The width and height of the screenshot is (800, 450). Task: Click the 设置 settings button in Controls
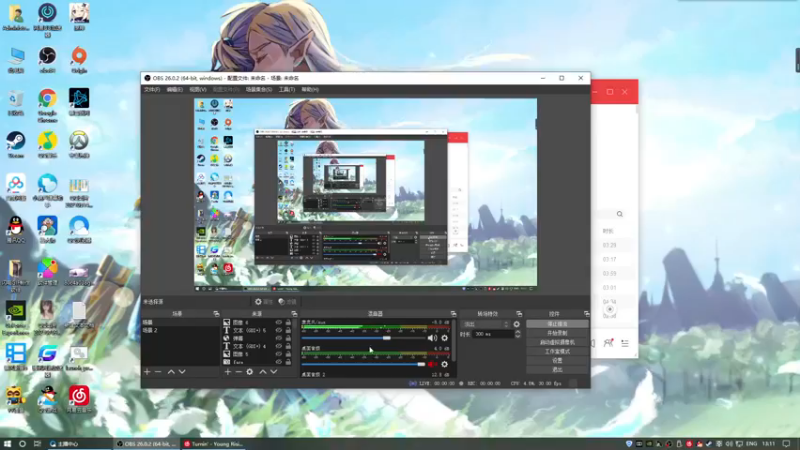557,361
